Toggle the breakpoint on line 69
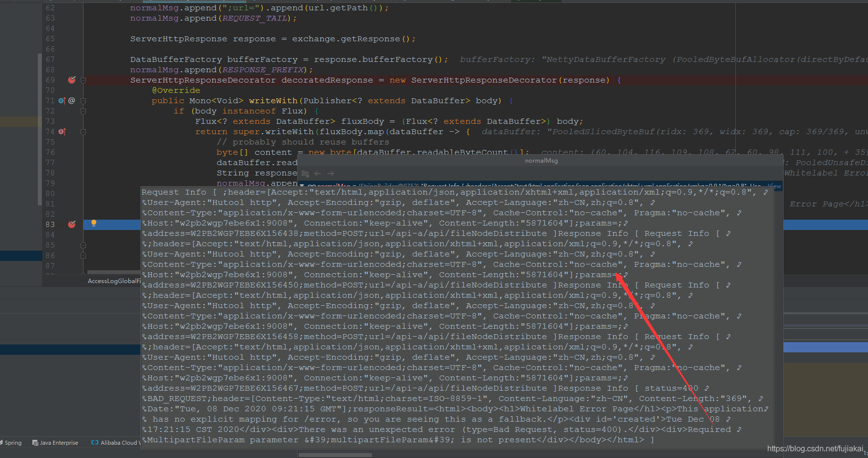Image resolution: width=868 pixels, height=458 pixels. [x=72, y=80]
